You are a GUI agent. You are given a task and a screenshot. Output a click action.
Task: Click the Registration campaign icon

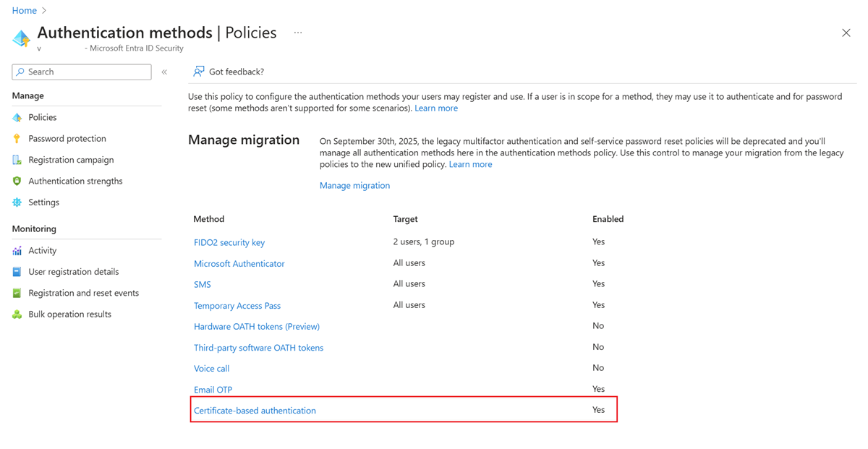[x=17, y=160]
